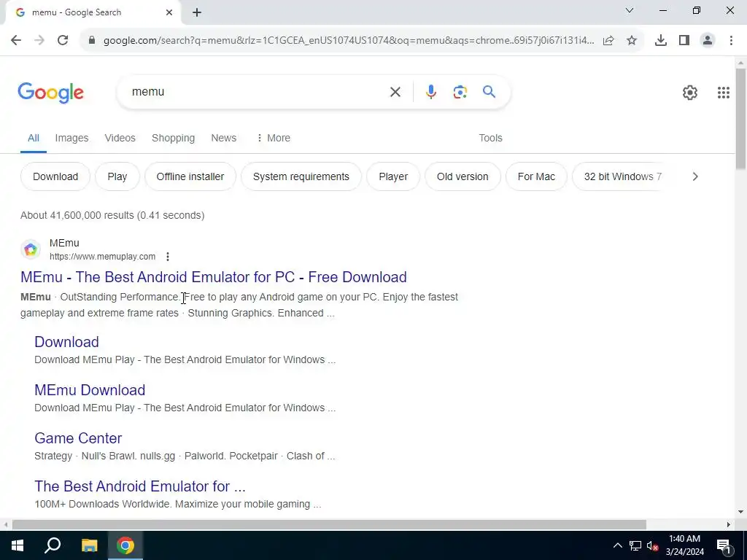The width and height of the screenshot is (747, 560).
Task: Open MEmu Best Android Emulator result
Action: click(214, 277)
